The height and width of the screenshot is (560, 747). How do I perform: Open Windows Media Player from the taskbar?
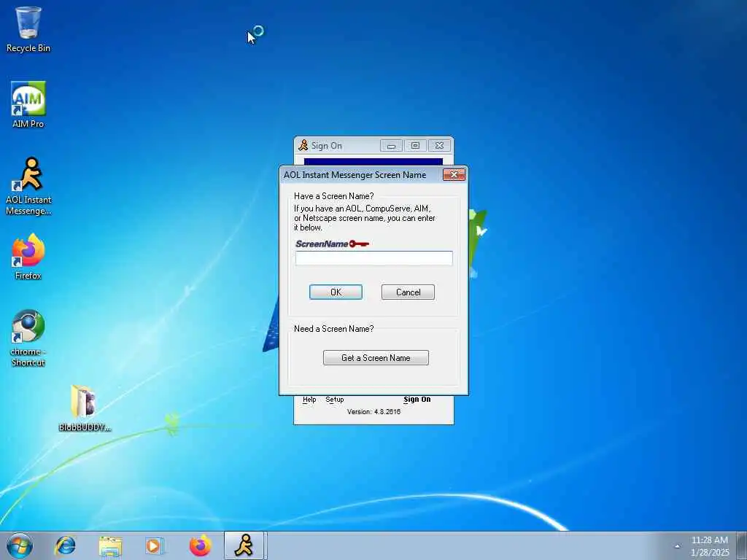(154, 545)
